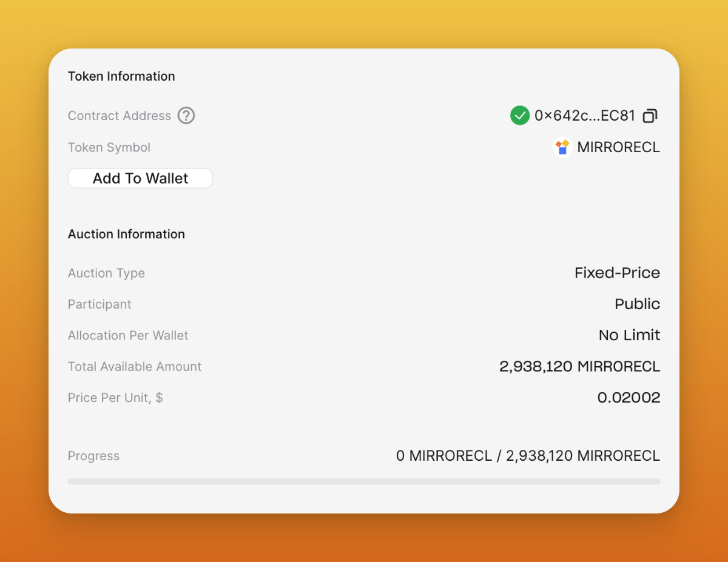728x562 pixels.
Task: Click the Allocation Per Wallet label
Action: click(128, 335)
